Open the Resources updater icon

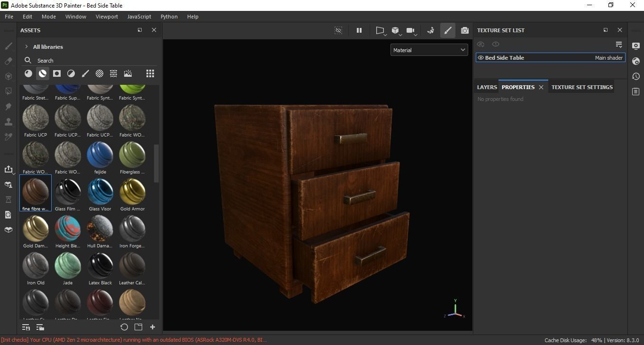(8, 184)
